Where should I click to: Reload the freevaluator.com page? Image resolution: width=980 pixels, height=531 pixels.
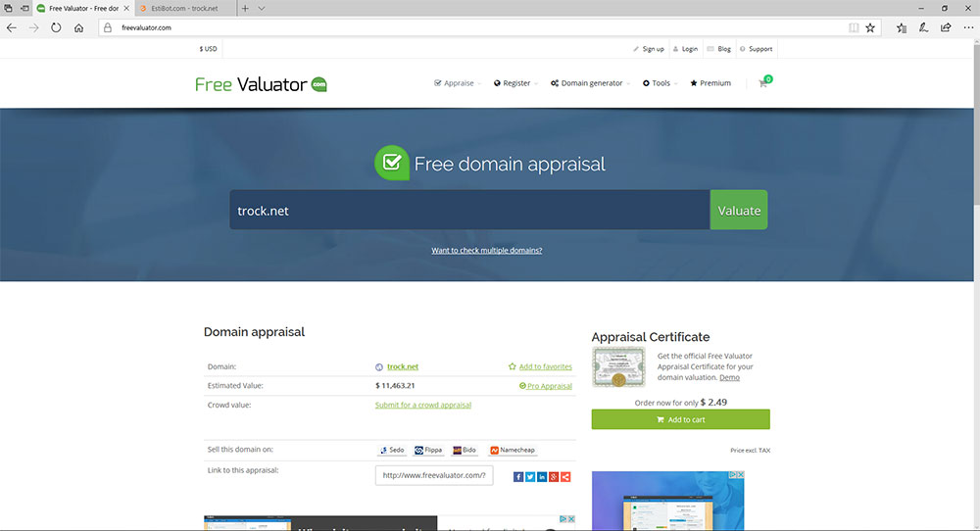(56, 27)
